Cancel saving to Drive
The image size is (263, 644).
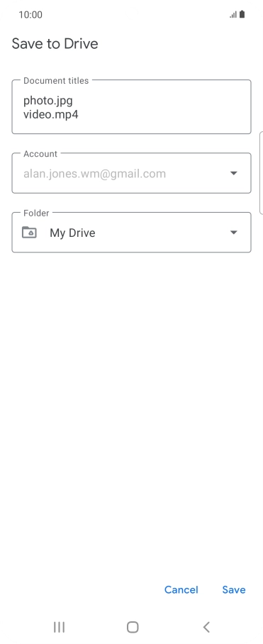point(181,590)
